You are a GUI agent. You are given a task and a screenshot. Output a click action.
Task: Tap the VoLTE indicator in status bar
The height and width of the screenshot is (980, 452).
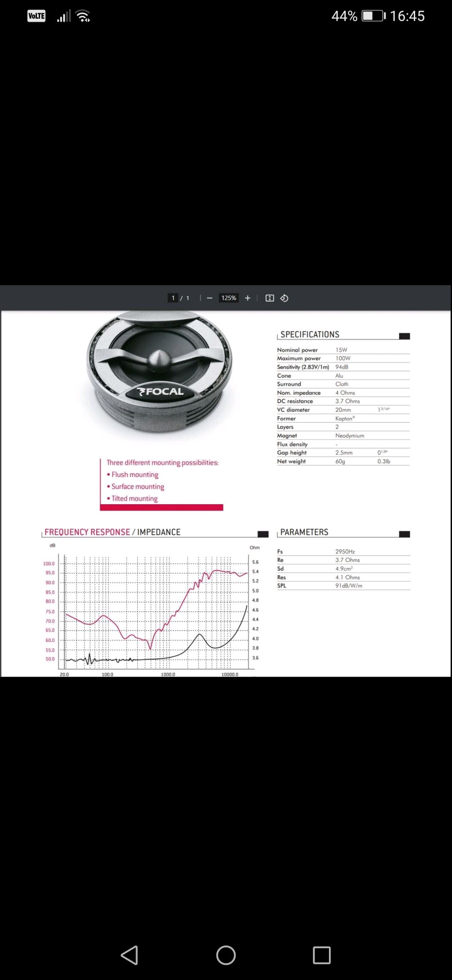[x=36, y=16]
